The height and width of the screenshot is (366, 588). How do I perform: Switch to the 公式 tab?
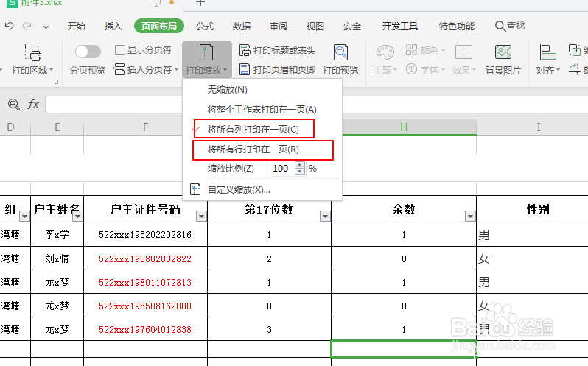(x=205, y=27)
